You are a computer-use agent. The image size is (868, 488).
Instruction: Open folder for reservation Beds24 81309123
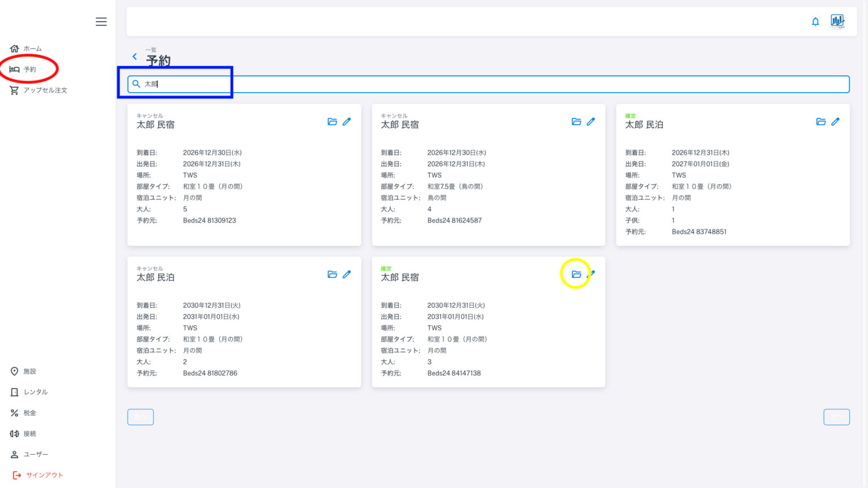point(332,122)
